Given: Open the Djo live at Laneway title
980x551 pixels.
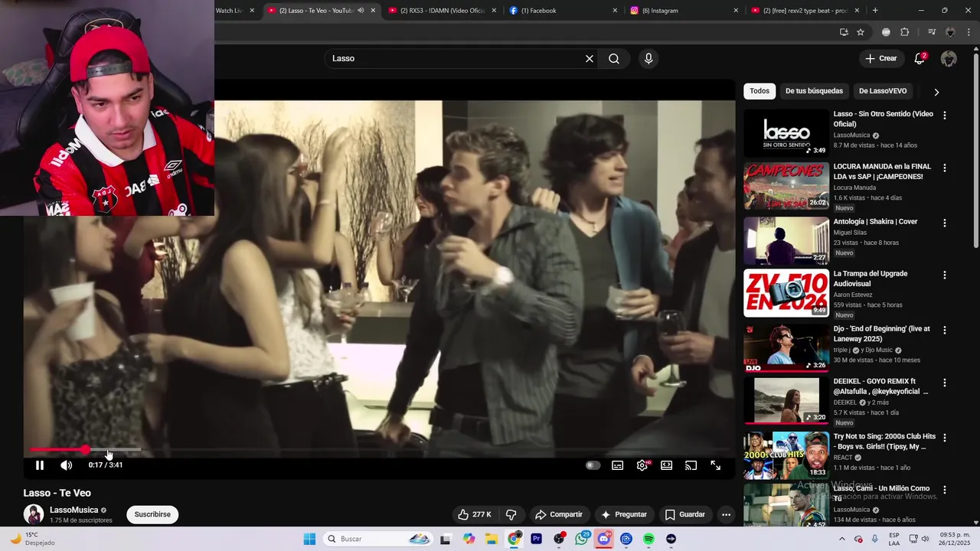Looking at the screenshot, I should (881, 334).
